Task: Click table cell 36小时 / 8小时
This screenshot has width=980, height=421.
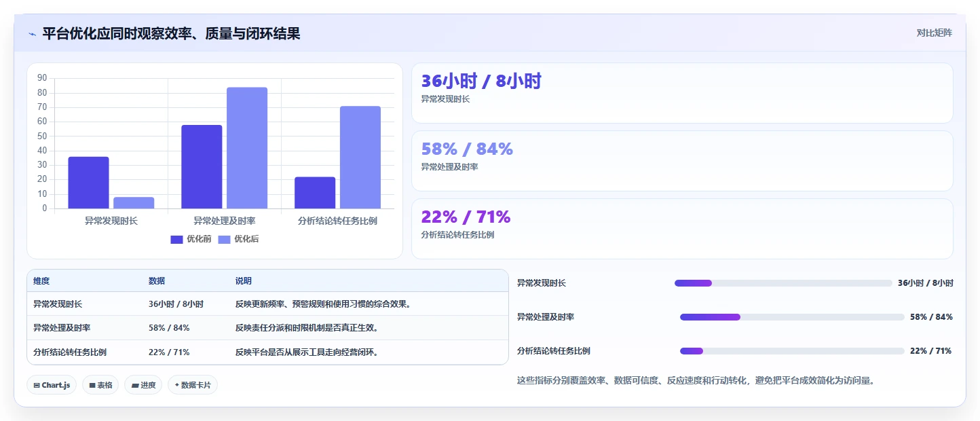Action: (176, 304)
